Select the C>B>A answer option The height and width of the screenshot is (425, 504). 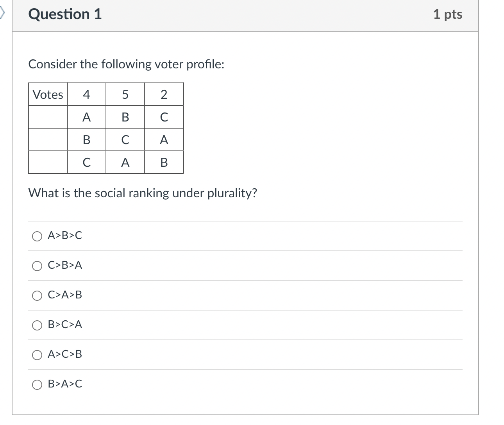click(x=38, y=266)
